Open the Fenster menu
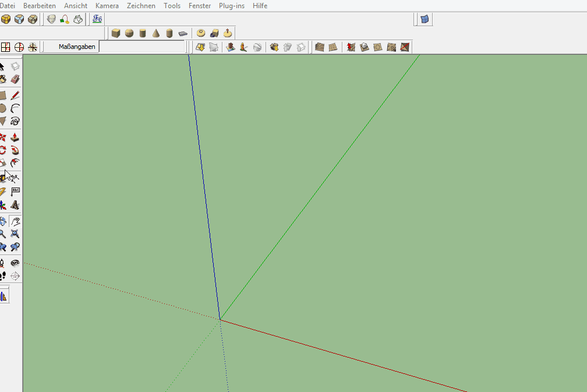 [200, 6]
